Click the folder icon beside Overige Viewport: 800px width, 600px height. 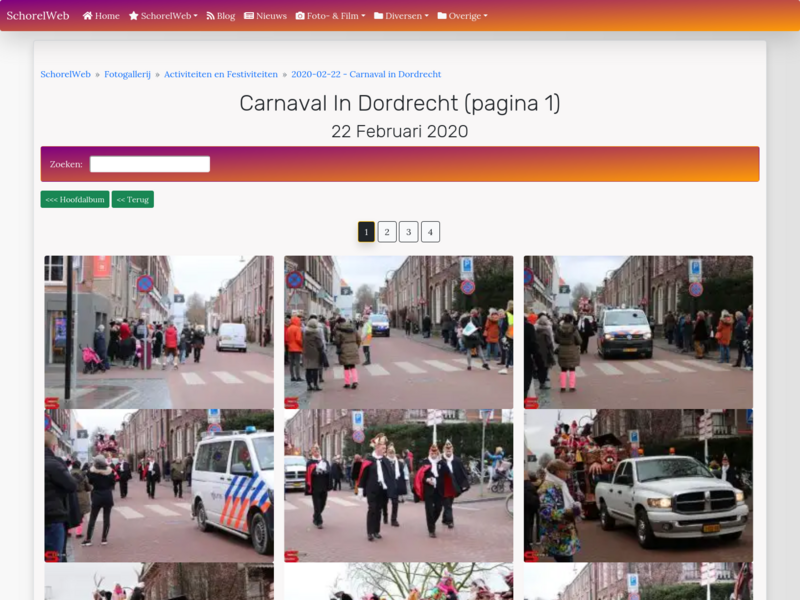[x=442, y=16]
